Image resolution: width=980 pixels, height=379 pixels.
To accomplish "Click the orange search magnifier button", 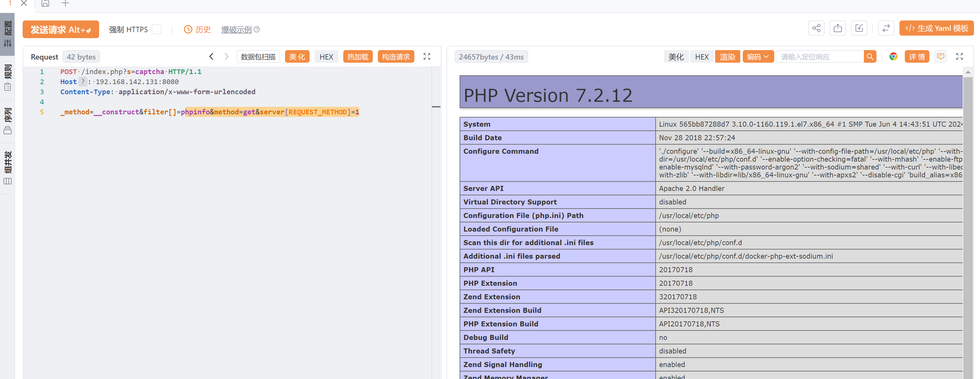I will [x=870, y=57].
